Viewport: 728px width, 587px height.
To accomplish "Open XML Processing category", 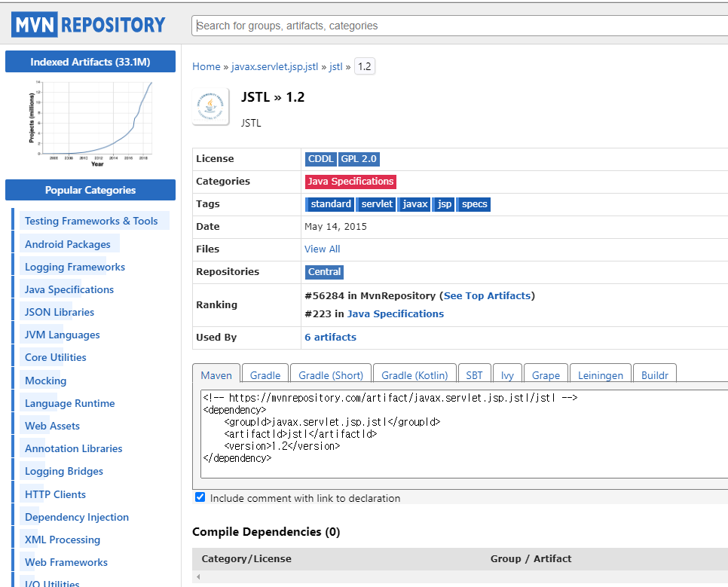I will [63, 540].
